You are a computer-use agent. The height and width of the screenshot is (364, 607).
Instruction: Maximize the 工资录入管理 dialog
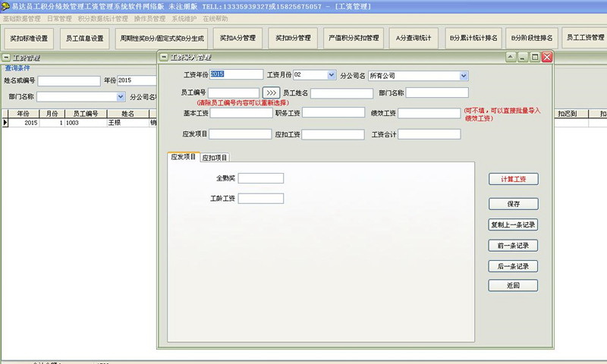tap(535, 57)
